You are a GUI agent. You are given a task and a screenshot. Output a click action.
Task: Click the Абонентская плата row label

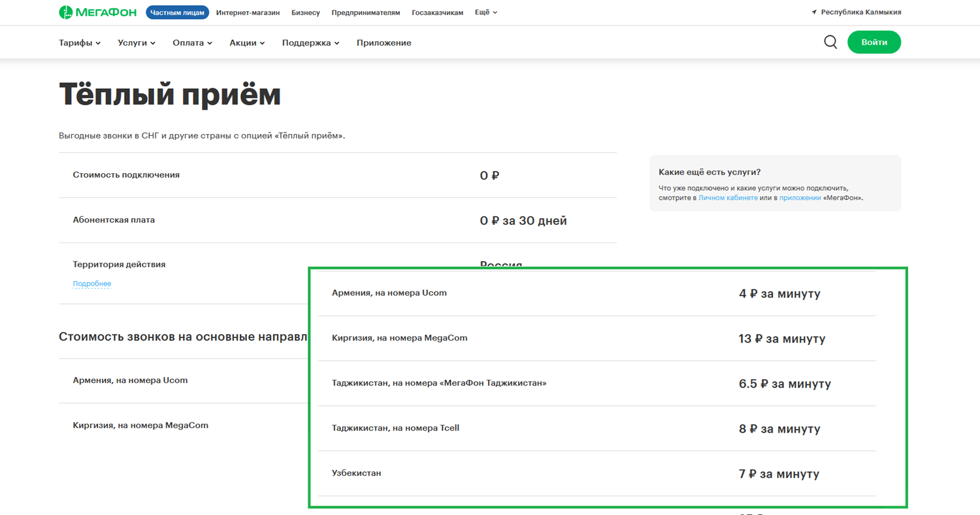pyautogui.click(x=114, y=220)
